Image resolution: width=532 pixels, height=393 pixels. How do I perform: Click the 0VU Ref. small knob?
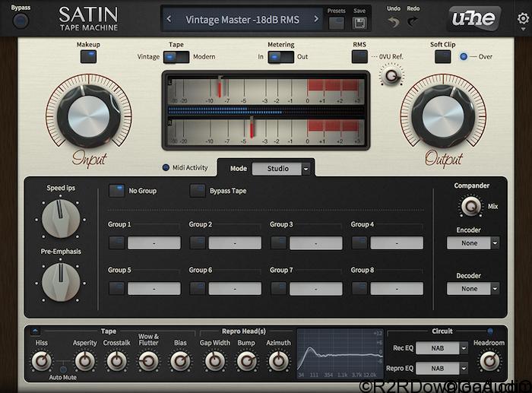coord(392,76)
